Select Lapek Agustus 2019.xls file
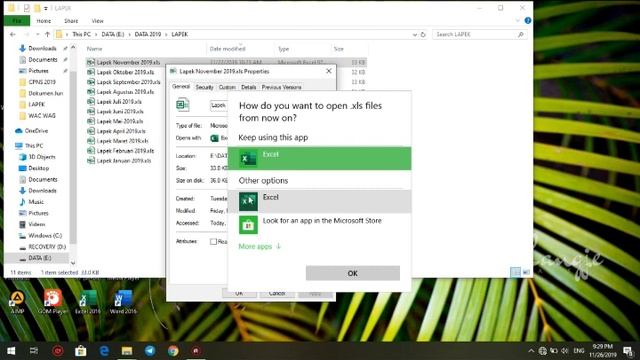640x360 pixels. coord(125,92)
